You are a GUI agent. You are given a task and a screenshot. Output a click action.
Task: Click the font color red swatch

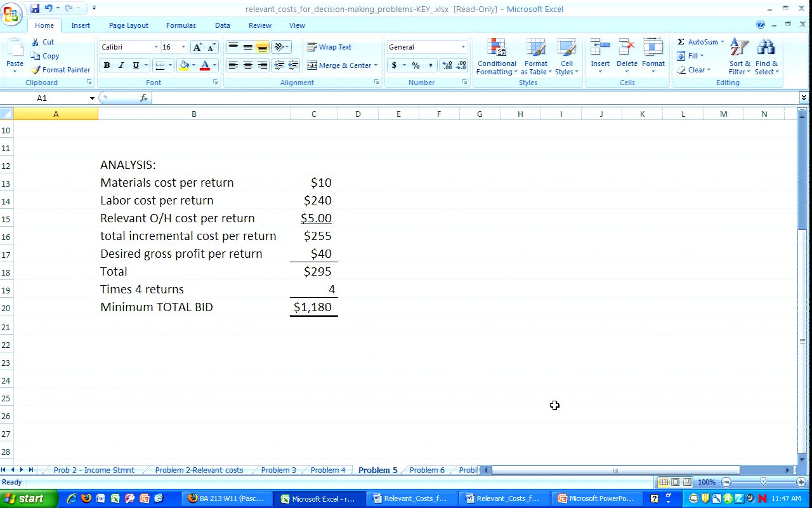point(204,65)
